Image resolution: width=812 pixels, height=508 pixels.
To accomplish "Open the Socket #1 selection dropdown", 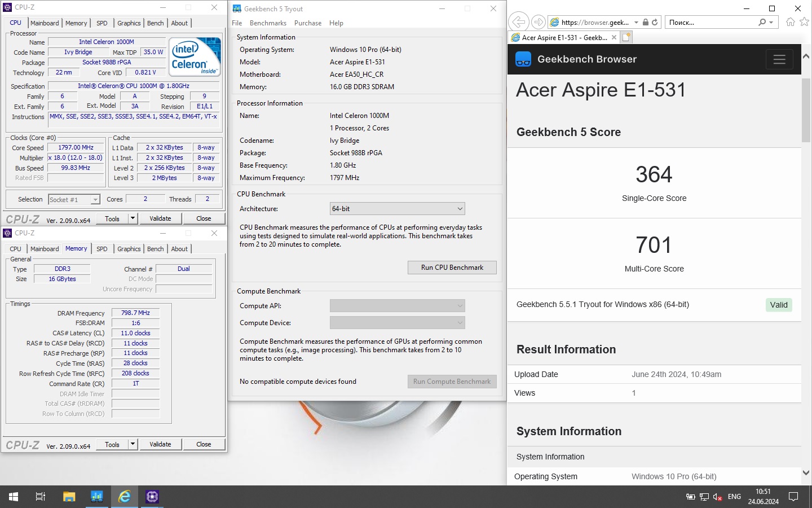I will tap(74, 199).
